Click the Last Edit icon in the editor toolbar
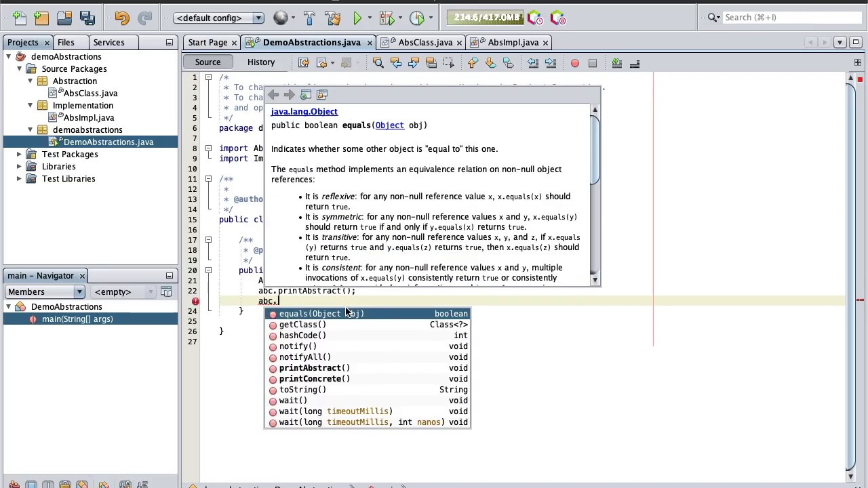868x488 pixels. tap(304, 63)
